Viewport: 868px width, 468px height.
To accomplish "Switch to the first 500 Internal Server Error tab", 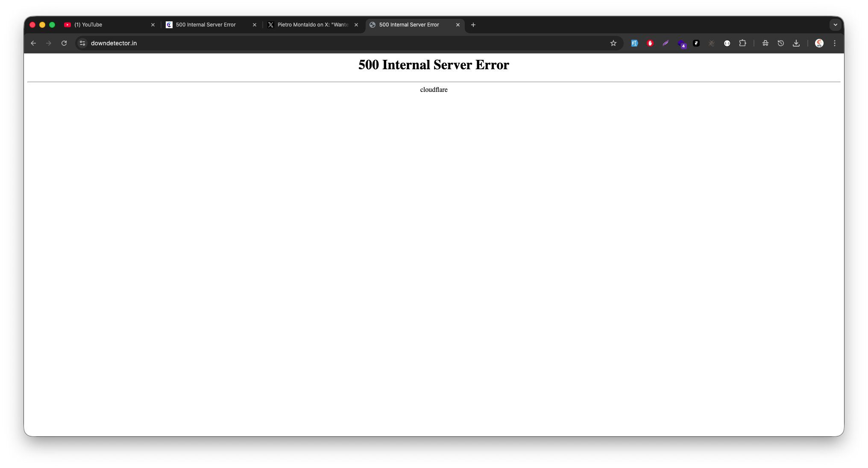I will 207,25.
